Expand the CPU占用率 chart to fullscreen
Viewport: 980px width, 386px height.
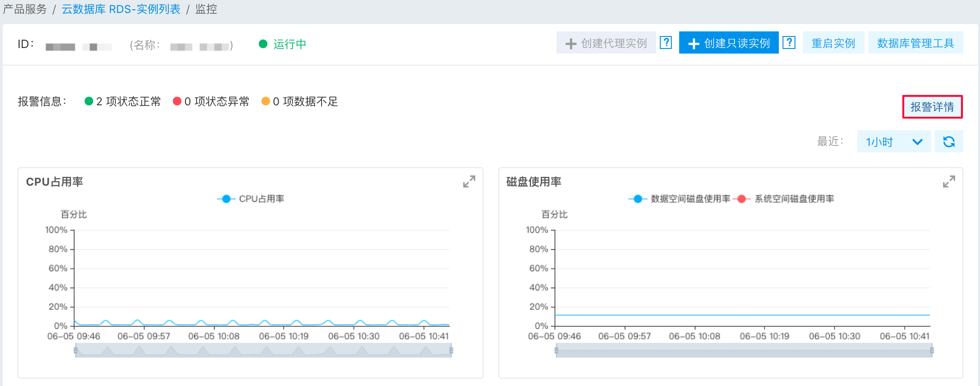point(469,181)
